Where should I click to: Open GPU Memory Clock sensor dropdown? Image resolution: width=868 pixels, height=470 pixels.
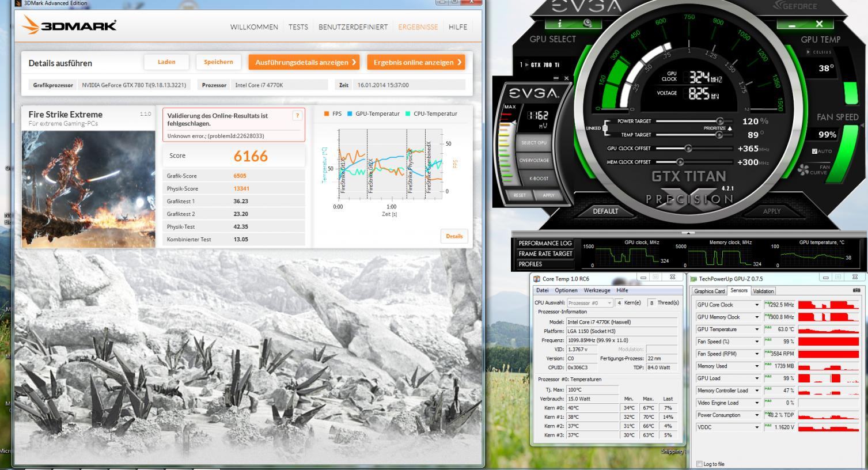pos(757,317)
